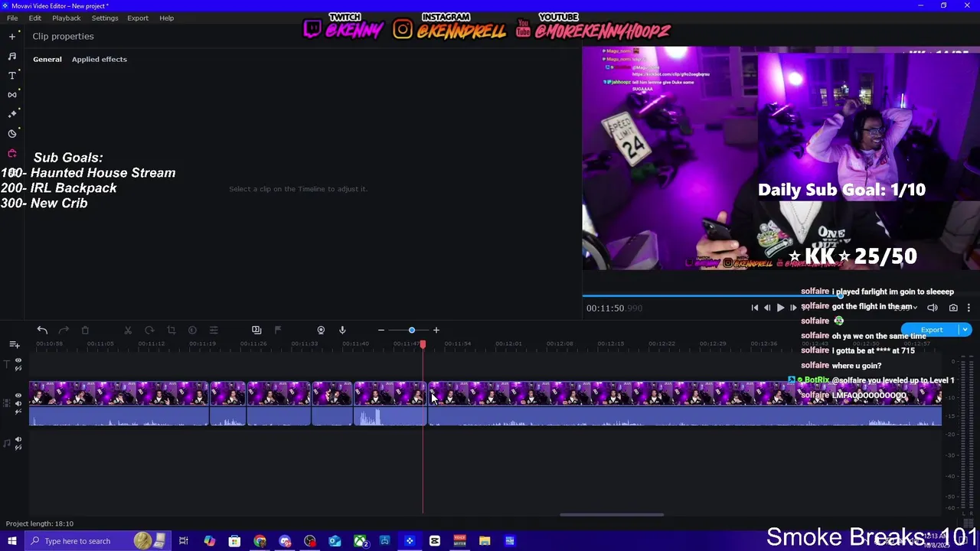Open the transition wizard icon

(256, 330)
